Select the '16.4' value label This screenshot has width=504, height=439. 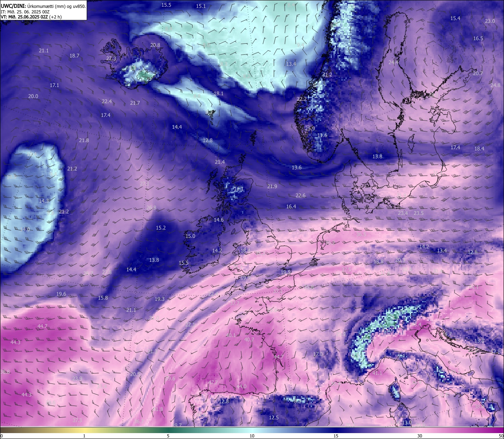(x=291, y=206)
